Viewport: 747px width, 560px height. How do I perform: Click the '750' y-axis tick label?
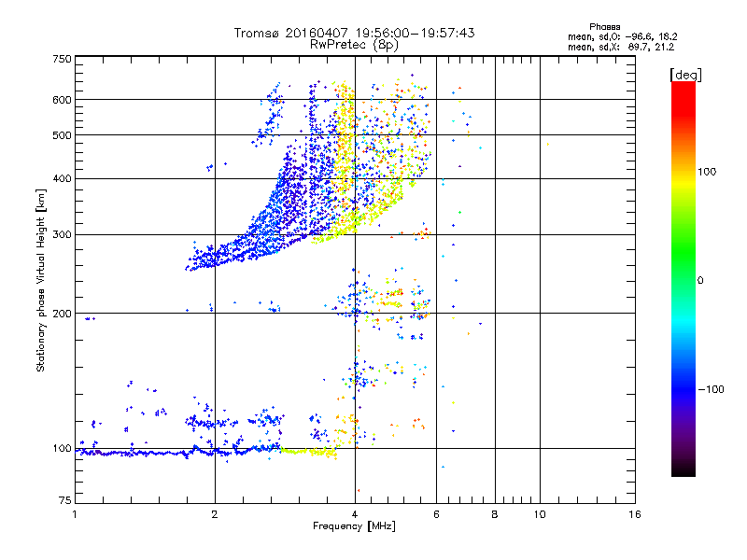(x=62, y=59)
